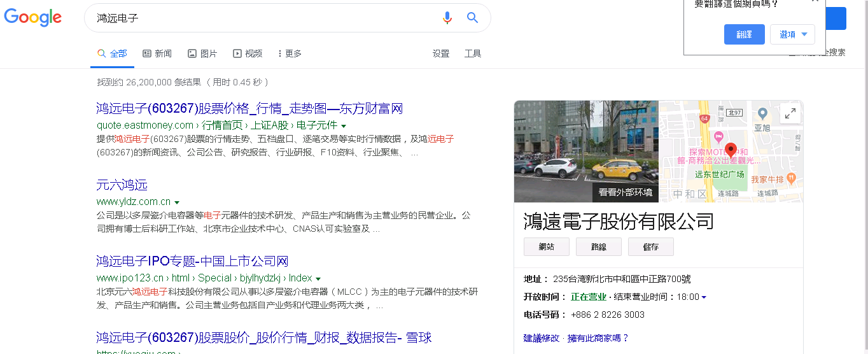This screenshot has height=354, width=868.
Task: Open the 图片 images tab
Action: click(202, 53)
